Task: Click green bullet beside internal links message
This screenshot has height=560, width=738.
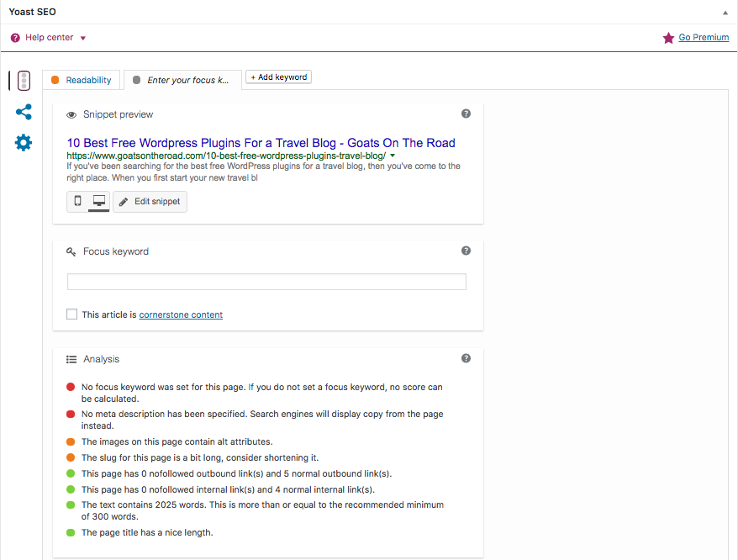Action: tap(71, 489)
